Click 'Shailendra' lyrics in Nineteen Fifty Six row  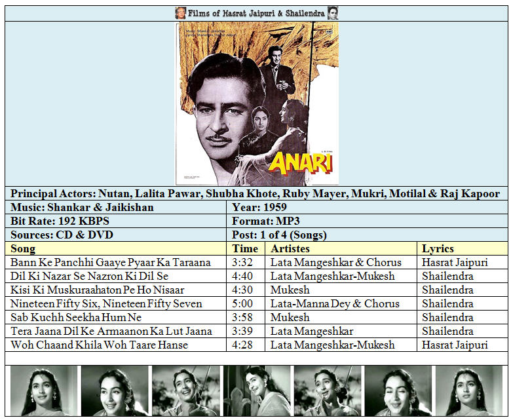tap(447, 303)
